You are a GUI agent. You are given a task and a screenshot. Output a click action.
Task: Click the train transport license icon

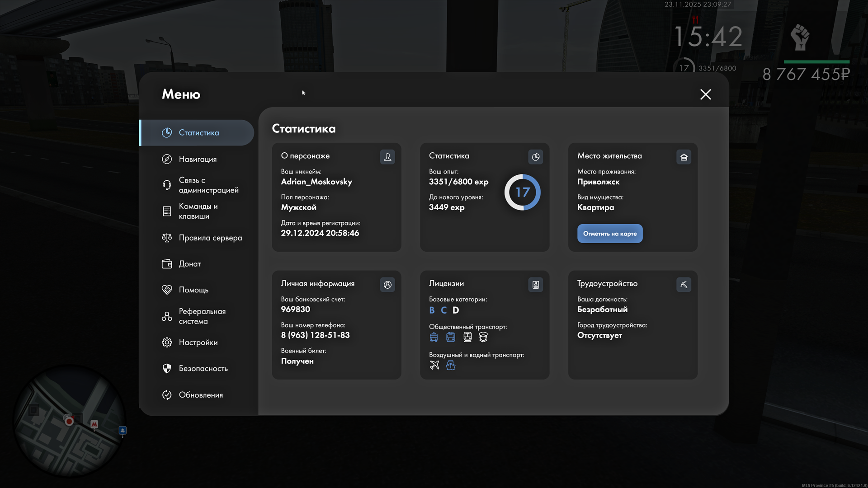tap(467, 337)
